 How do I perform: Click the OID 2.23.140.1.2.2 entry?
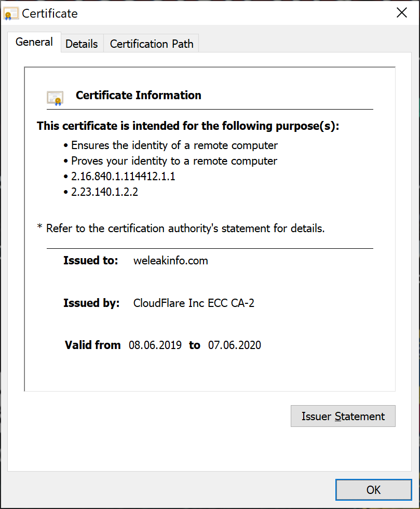104,192
